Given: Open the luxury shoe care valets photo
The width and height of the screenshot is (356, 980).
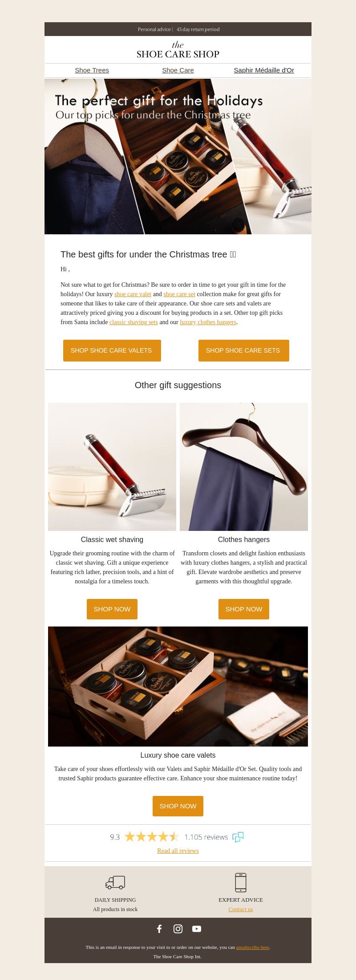Looking at the screenshot, I should (x=178, y=687).
